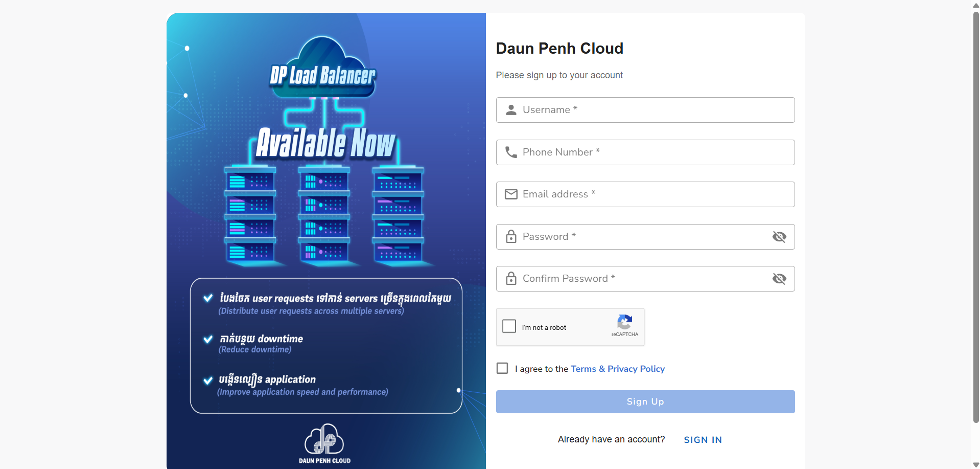Click the page scrollbar up arrow
The height and width of the screenshot is (469, 980).
coord(976,5)
